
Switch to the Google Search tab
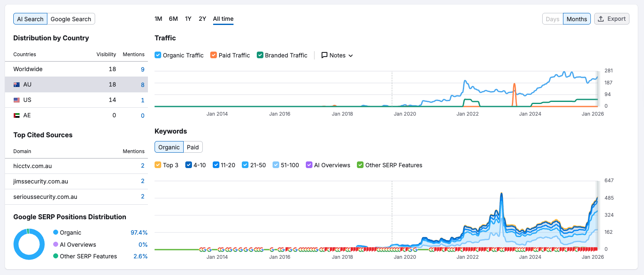[x=71, y=19]
